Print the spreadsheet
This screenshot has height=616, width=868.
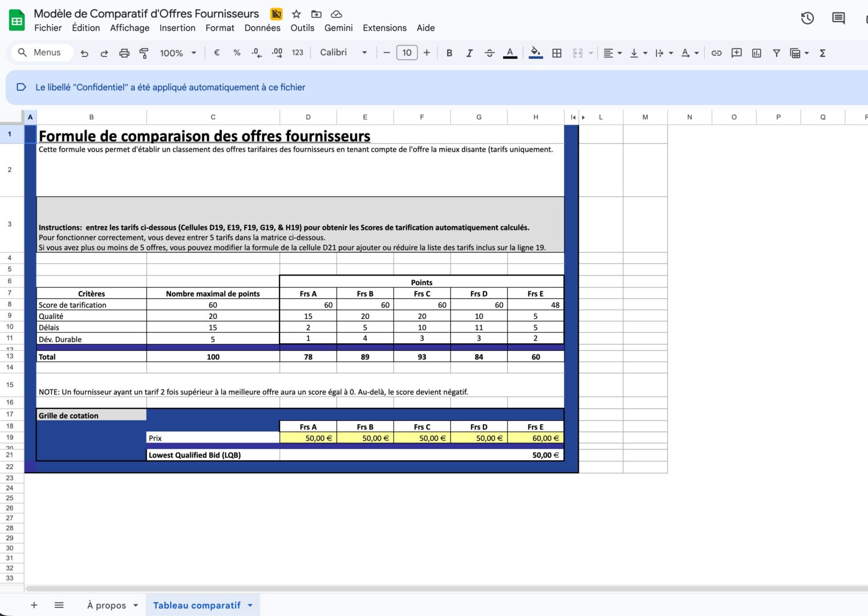[124, 53]
